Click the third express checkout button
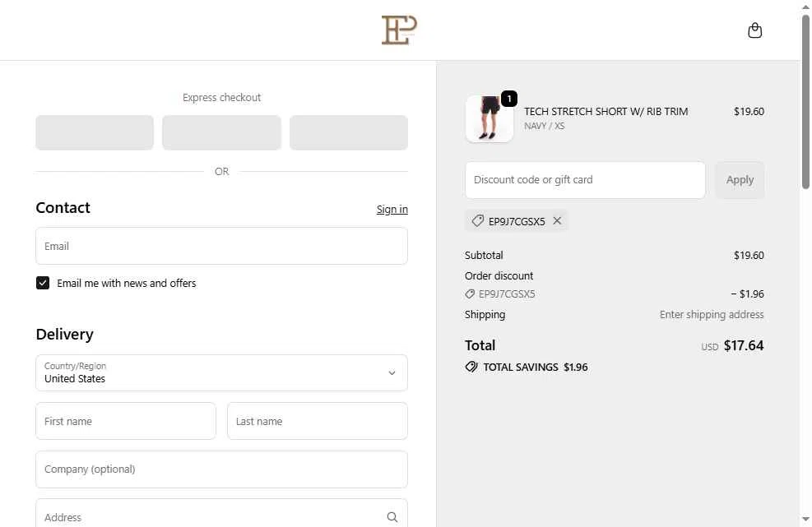The image size is (812, 527). [349, 132]
